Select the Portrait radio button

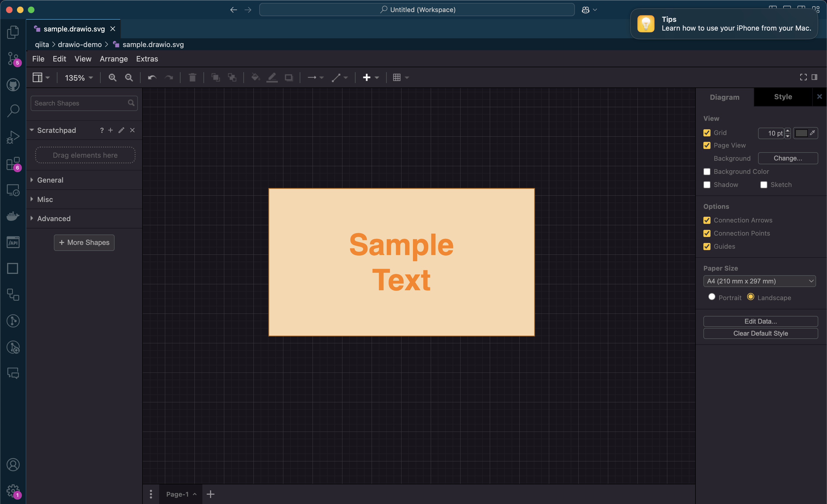coord(712,297)
